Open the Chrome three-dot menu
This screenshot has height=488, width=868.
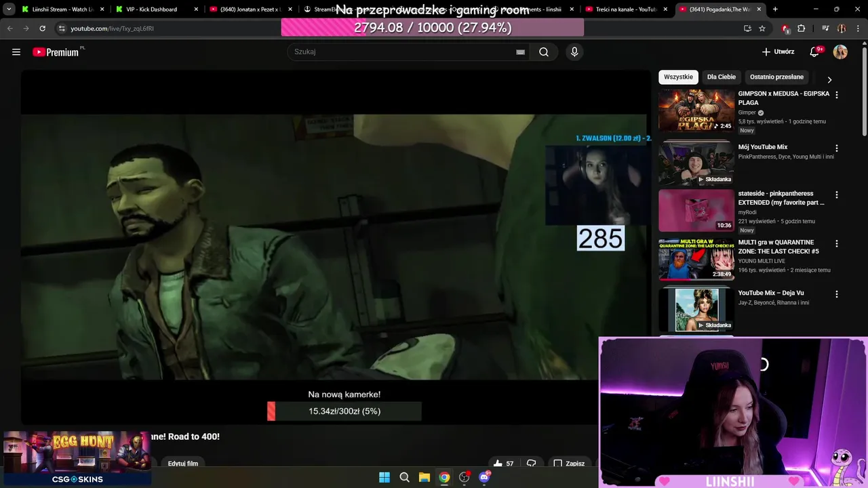coord(857,28)
